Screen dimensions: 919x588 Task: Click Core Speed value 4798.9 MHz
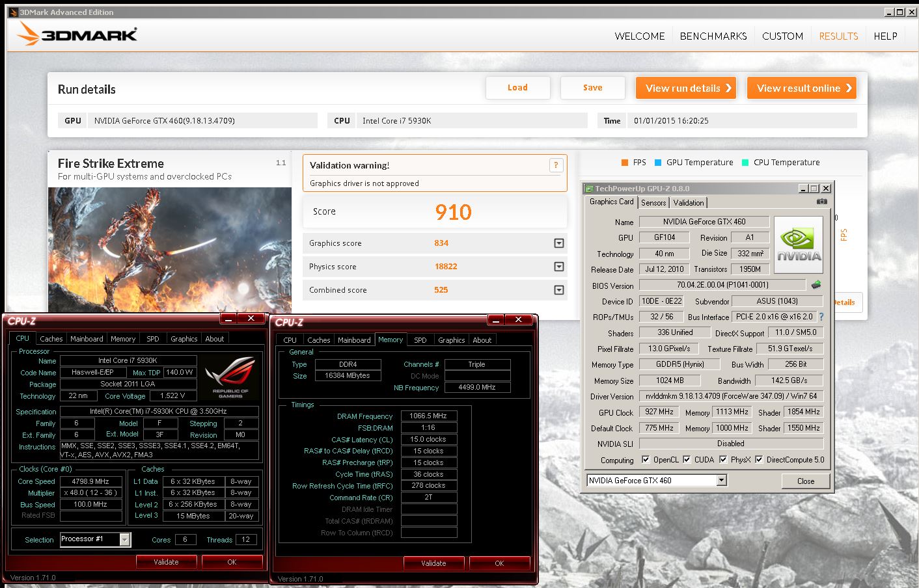coord(90,481)
